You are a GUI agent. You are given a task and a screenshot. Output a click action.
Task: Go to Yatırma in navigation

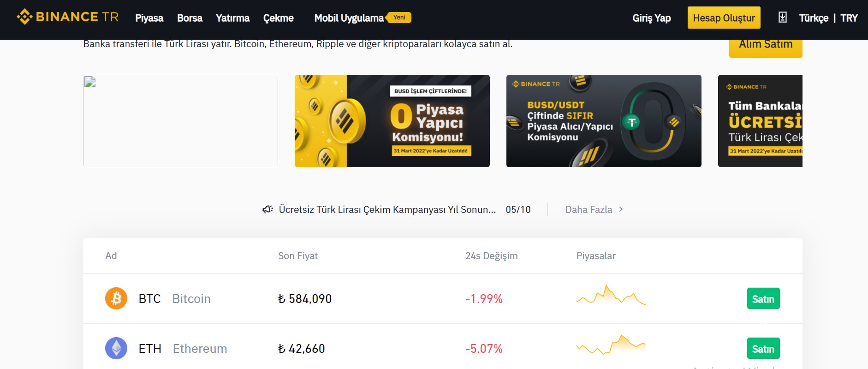click(232, 18)
